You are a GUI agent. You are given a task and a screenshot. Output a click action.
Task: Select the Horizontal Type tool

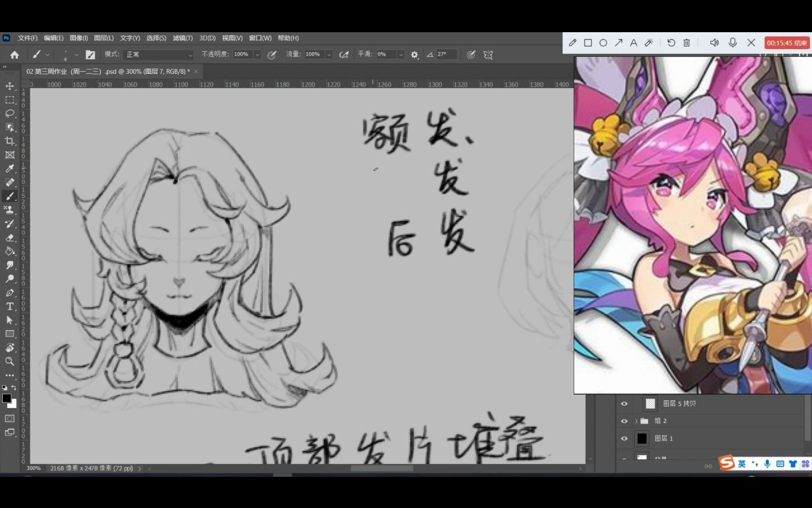9,306
